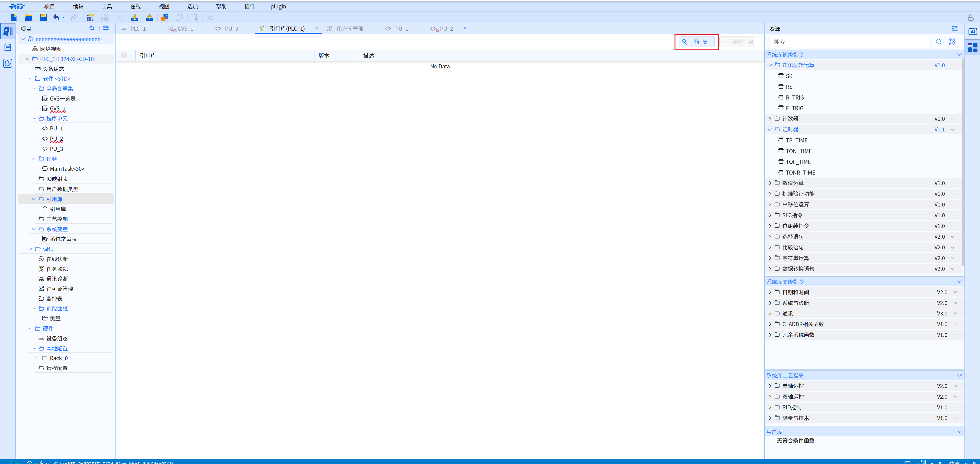Screen dimensions: 980x464
Task: Click the resource 搜索 input field
Action: point(849,42)
